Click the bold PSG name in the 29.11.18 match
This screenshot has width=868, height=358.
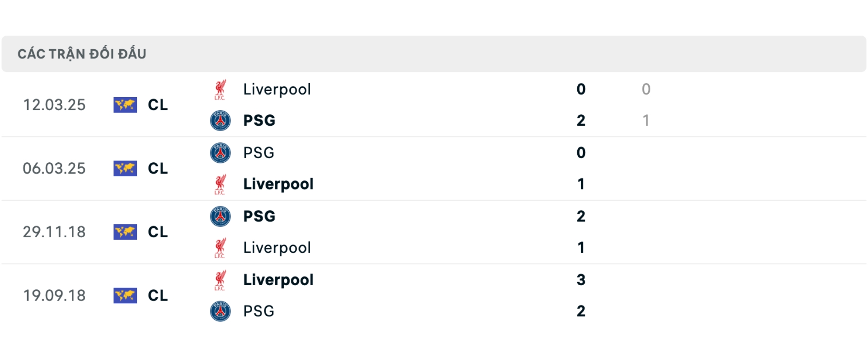259,217
